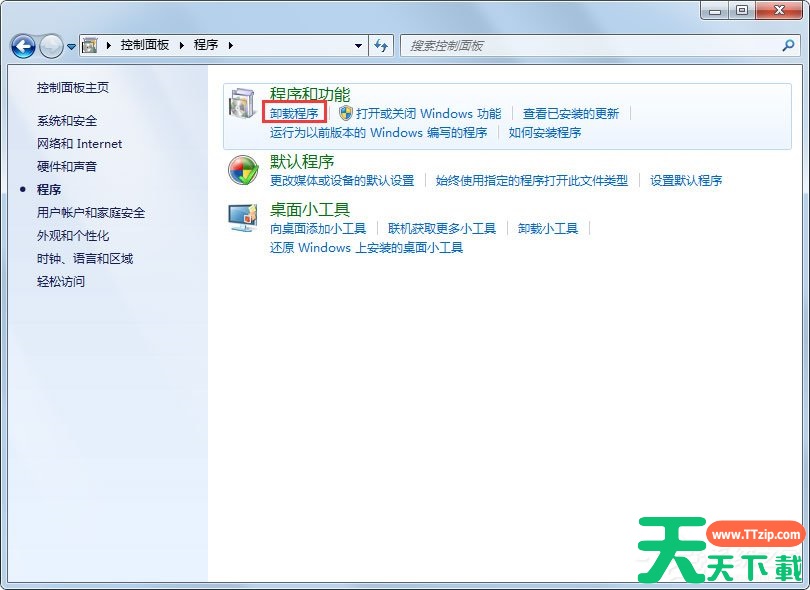The image size is (810, 590).
Task: Open 联机获取更多小工具 link
Action: tap(442, 228)
